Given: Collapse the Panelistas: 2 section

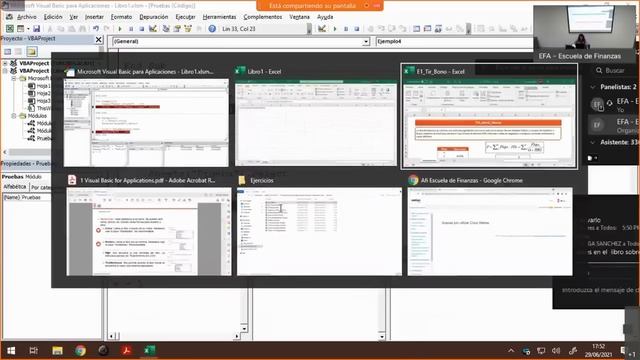Looking at the screenshot, I should pos(593,87).
